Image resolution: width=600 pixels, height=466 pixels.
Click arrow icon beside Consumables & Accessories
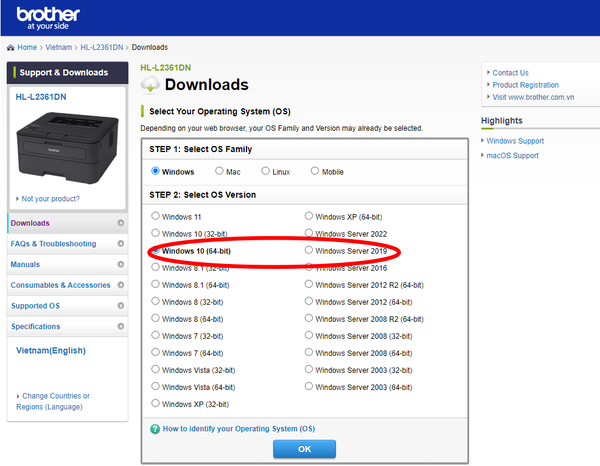[x=121, y=285]
